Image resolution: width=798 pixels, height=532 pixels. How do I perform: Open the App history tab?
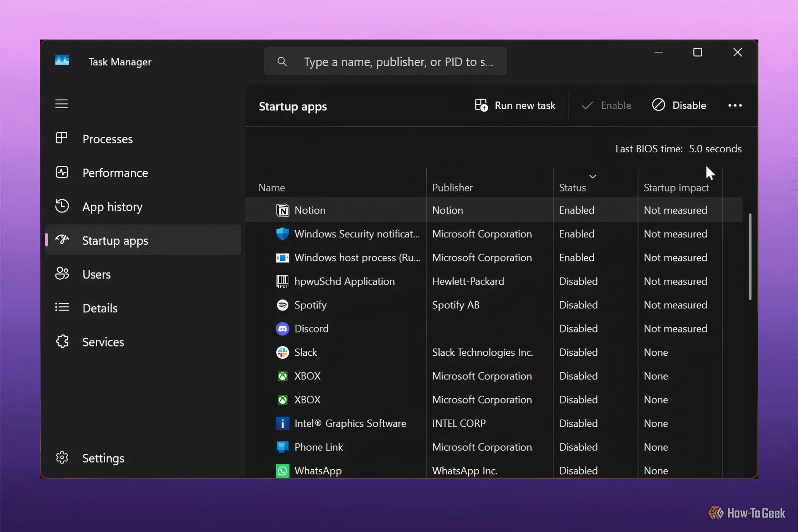pos(143,206)
